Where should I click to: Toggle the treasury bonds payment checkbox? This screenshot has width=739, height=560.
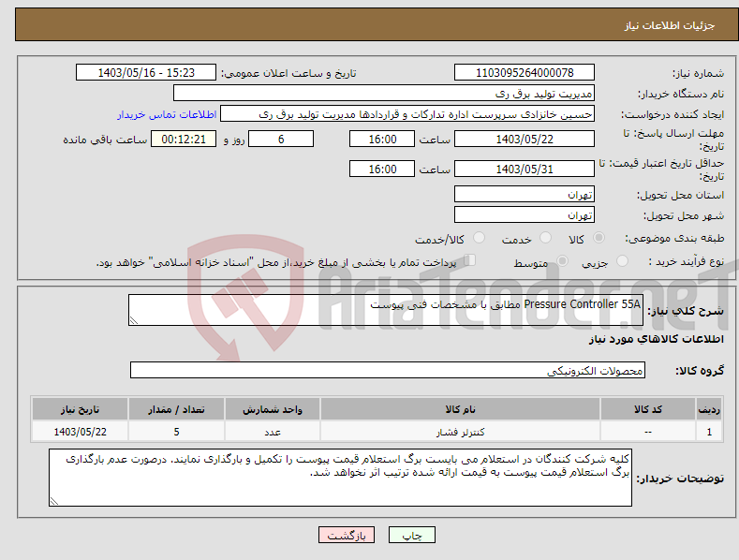coord(469,260)
